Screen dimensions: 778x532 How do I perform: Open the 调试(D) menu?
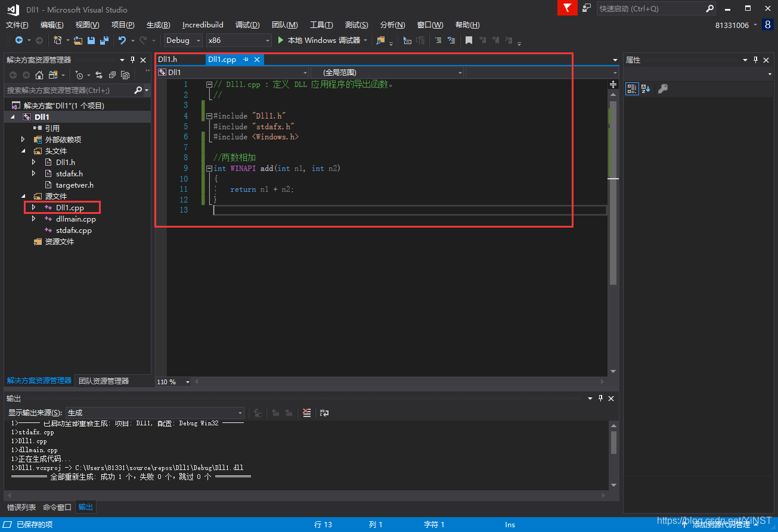247,24
